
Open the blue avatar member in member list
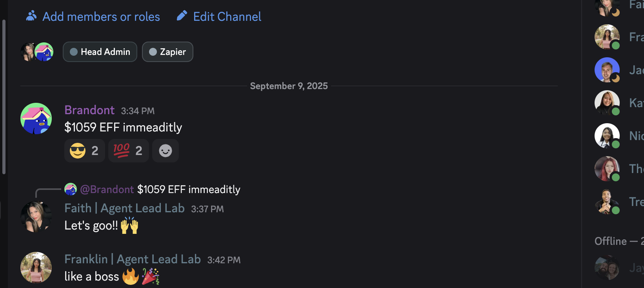click(607, 70)
